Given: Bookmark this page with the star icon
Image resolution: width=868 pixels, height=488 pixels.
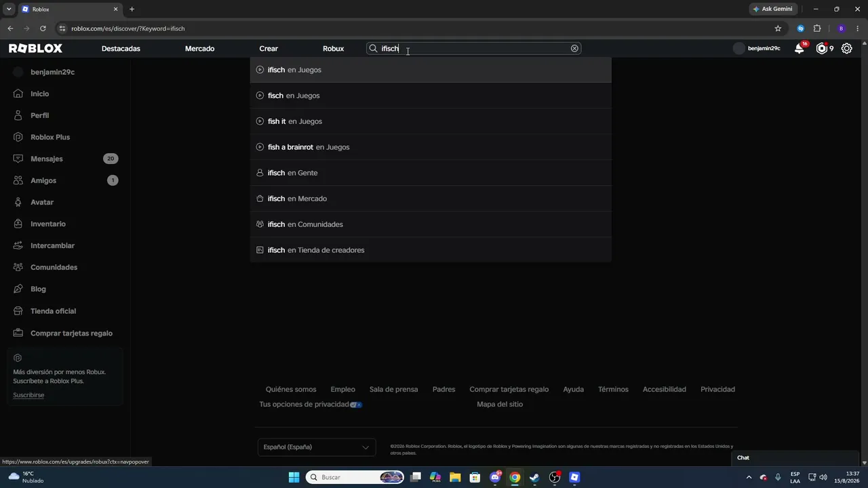Looking at the screenshot, I should (778, 28).
